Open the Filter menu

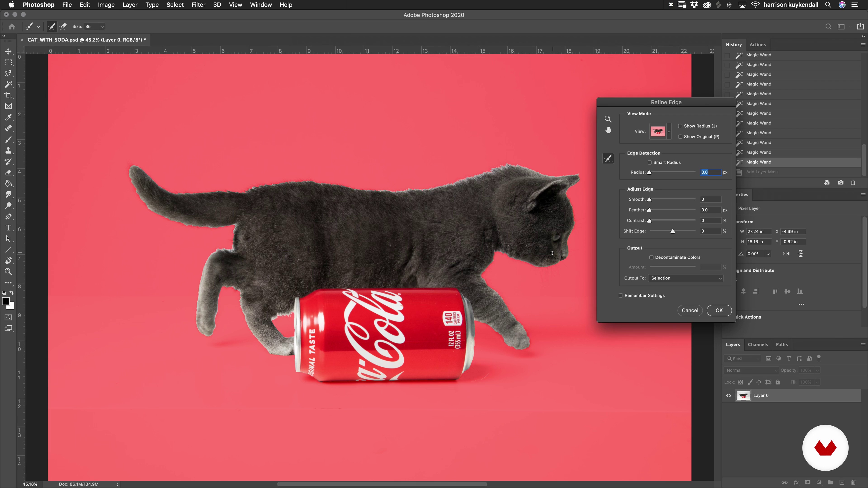pyautogui.click(x=198, y=5)
